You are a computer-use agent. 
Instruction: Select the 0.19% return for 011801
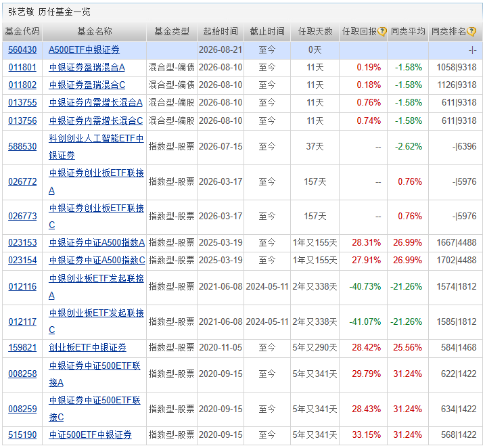369,68
